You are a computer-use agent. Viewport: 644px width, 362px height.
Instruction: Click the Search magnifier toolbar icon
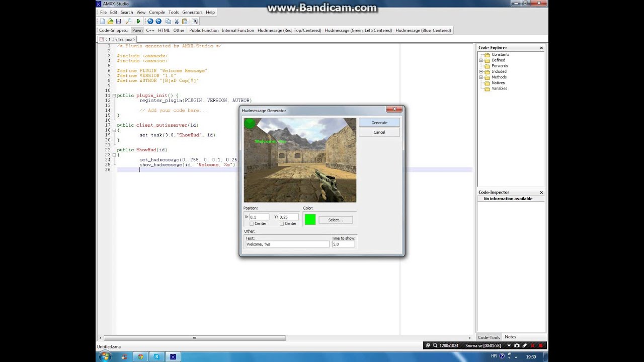click(x=128, y=21)
